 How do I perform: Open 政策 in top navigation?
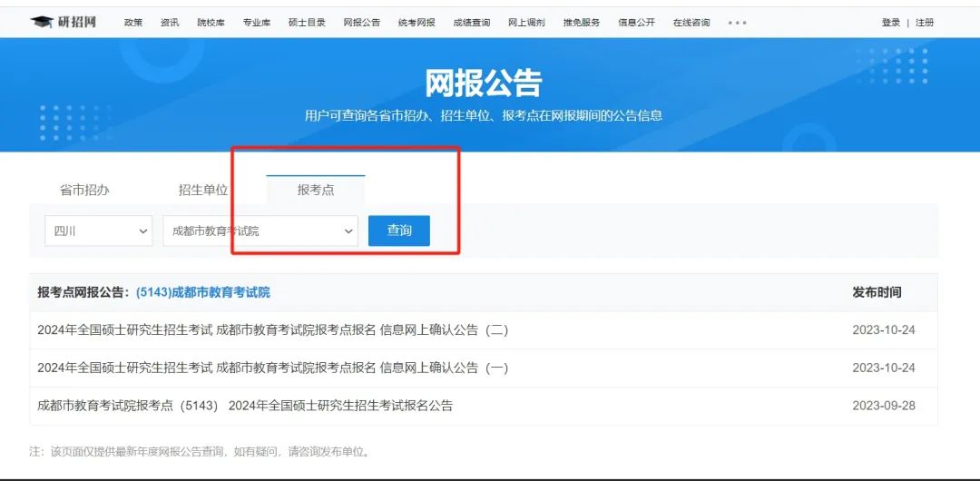click(x=133, y=23)
